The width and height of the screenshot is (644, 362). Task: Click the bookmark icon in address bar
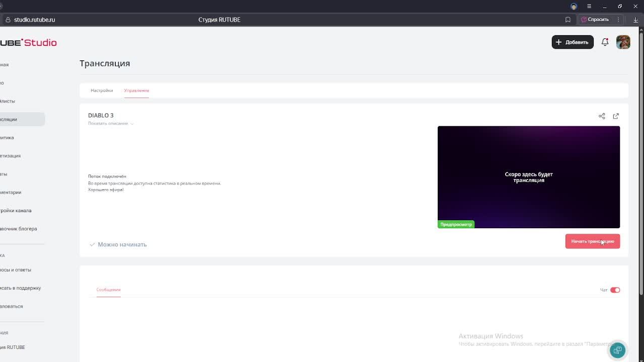(568, 20)
